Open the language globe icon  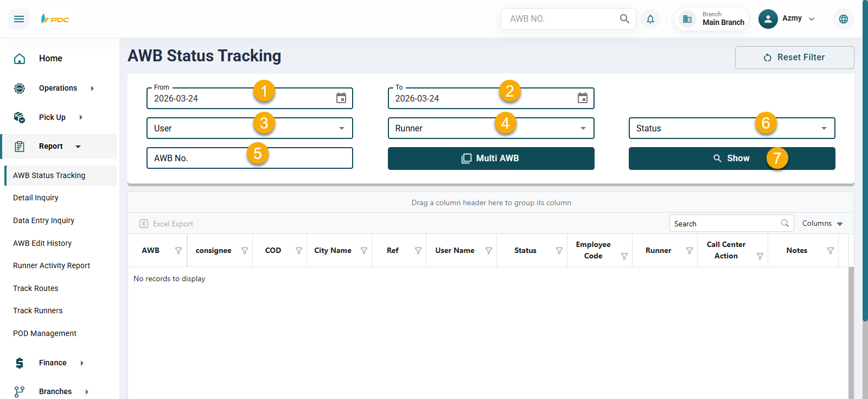(844, 19)
